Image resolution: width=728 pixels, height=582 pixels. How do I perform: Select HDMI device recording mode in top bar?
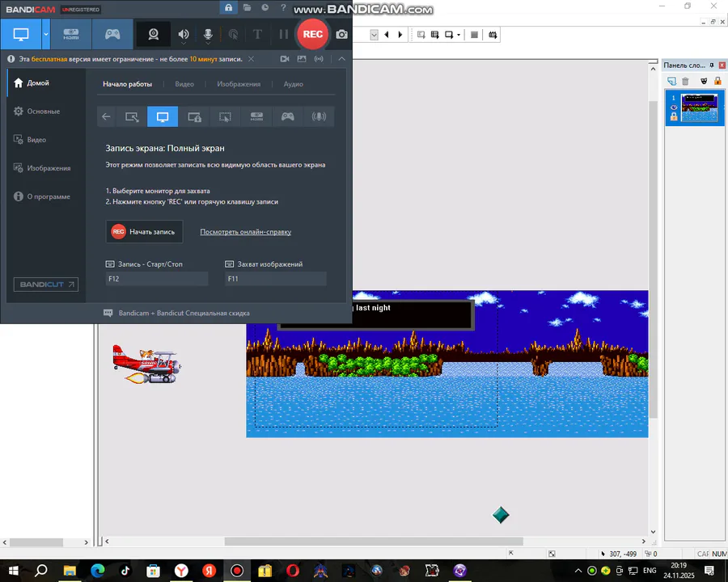coord(71,34)
